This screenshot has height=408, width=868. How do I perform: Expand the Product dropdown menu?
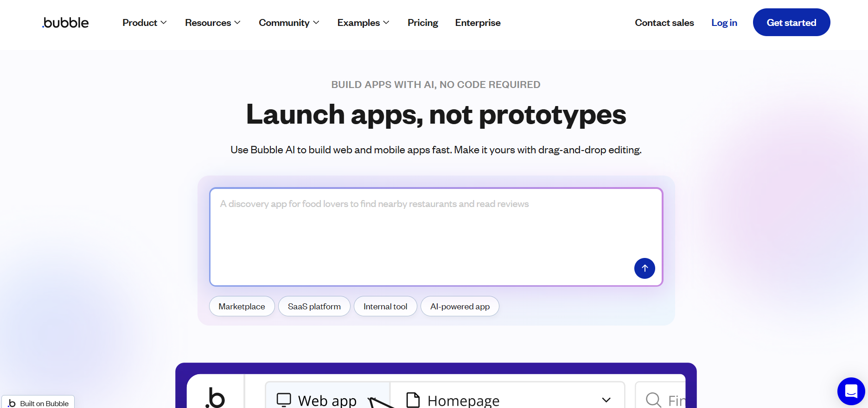pyautogui.click(x=144, y=23)
